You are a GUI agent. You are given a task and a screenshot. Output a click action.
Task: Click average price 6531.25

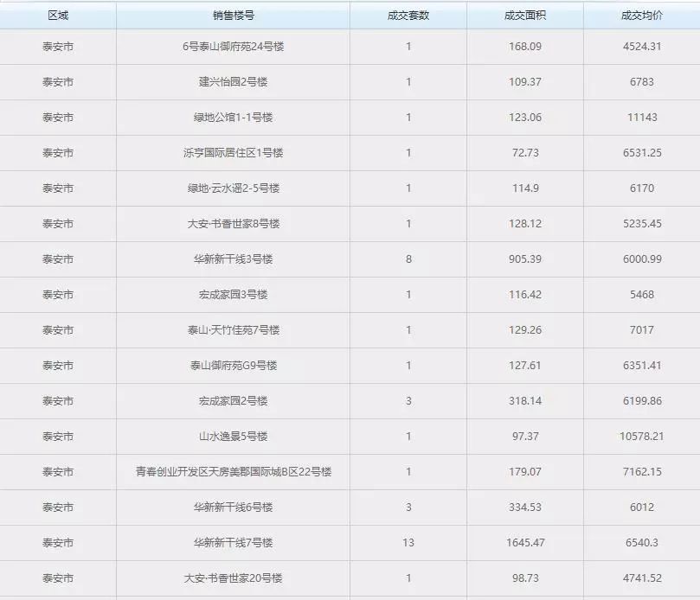click(x=642, y=153)
